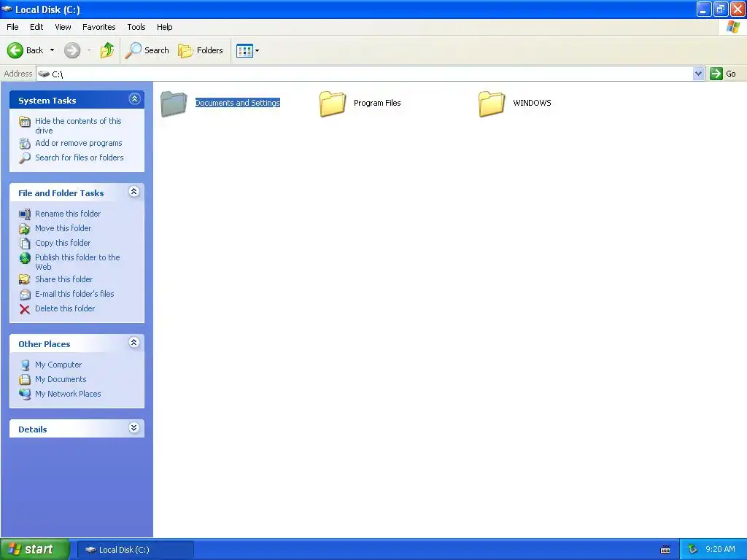Open My Network Places link

pyautogui.click(x=68, y=394)
